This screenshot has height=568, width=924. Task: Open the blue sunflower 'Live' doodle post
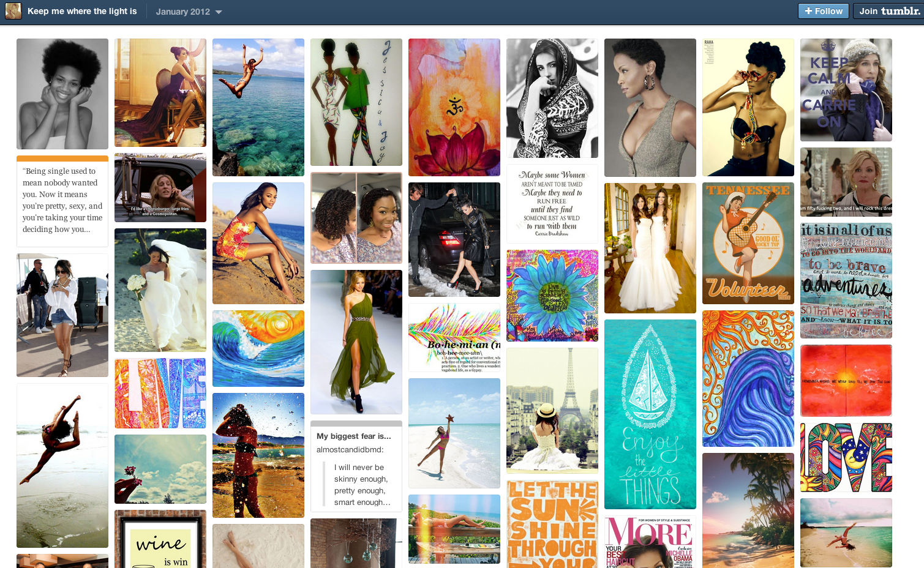pyautogui.click(x=552, y=295)
